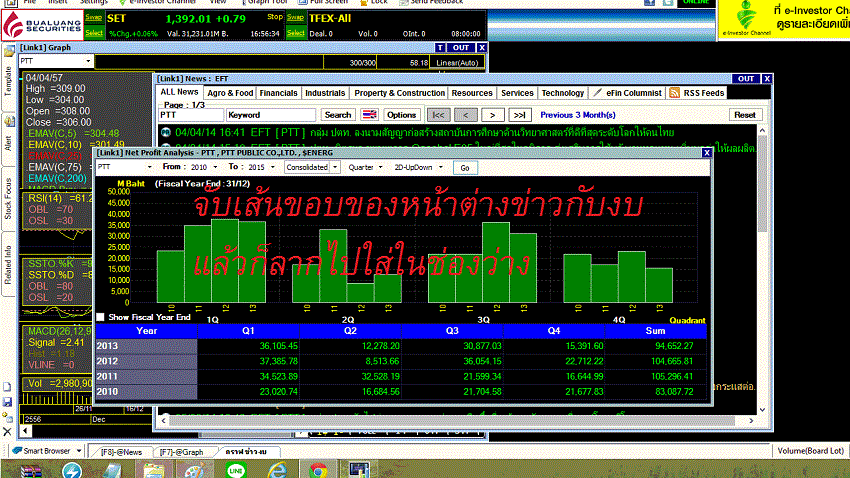Viewport: 850px width, 478px height.
Task: Toggle the T button in Graph window
Action: click(440, 48)
